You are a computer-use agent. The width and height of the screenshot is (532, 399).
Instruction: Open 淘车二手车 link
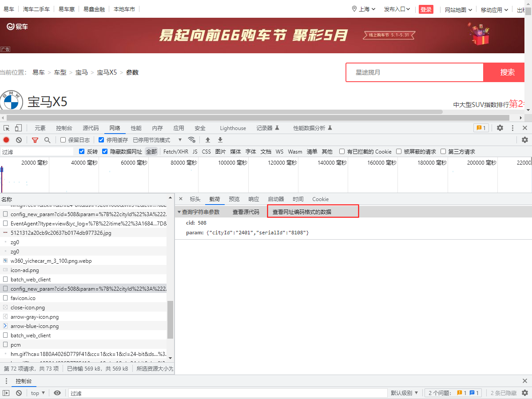[36, 9]
